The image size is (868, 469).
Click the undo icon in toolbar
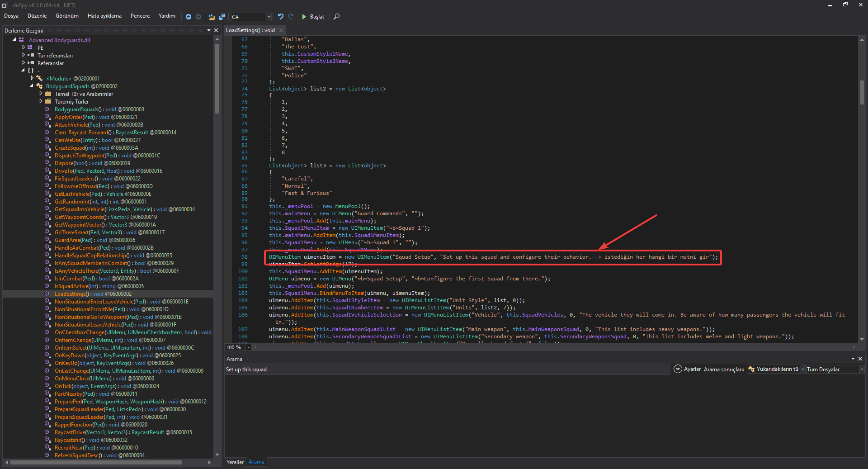coord(281,16)
